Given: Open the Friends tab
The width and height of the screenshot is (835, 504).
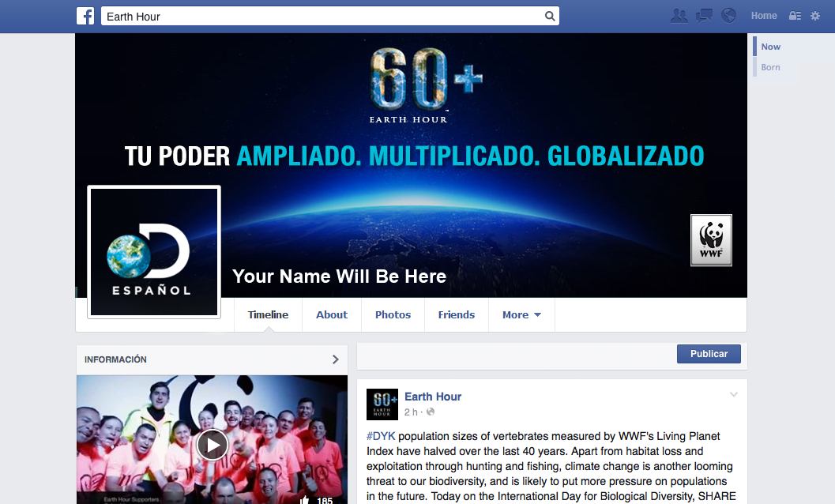Looking at the screenshot, I should point(457,315).
